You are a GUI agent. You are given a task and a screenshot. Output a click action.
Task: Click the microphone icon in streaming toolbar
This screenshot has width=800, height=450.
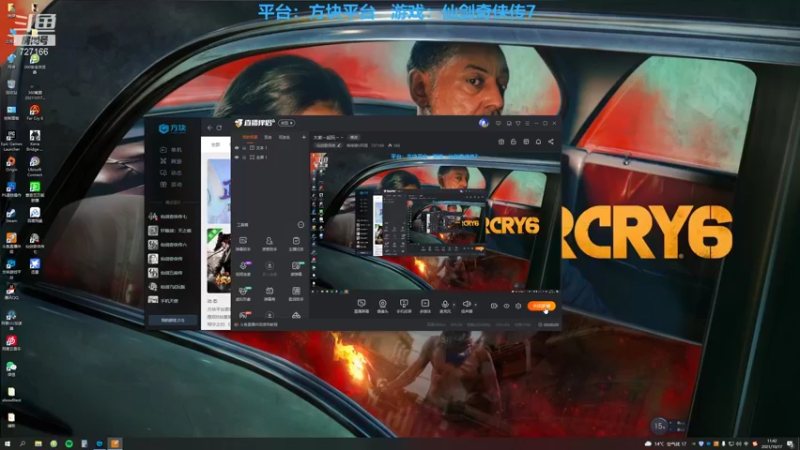[445, 306]
